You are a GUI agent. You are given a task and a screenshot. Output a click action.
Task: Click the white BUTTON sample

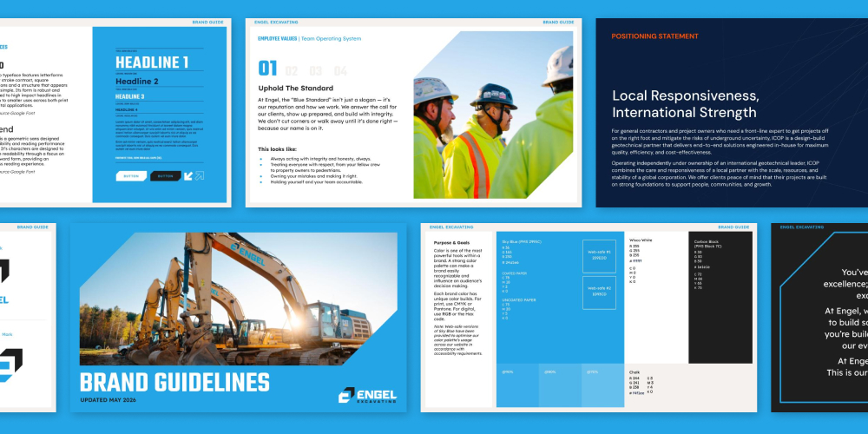(131, 176)
